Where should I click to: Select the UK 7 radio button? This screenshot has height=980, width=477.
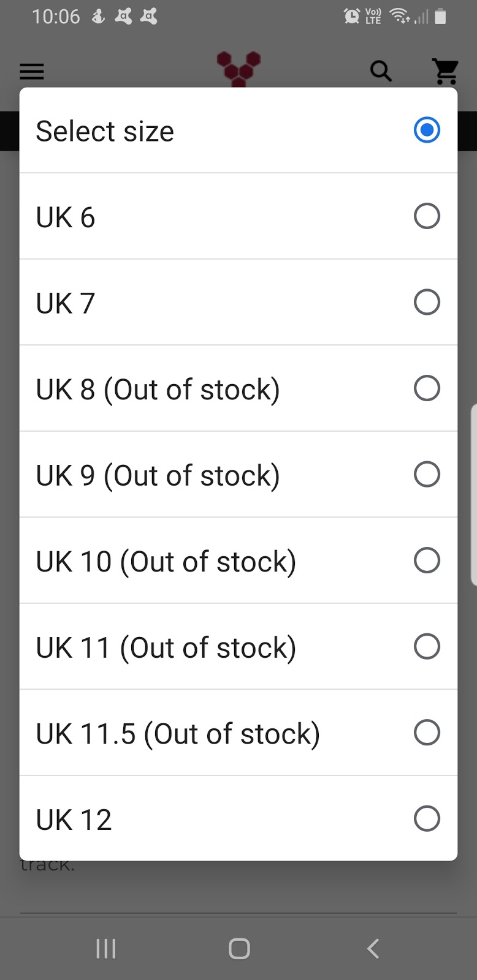[x=427, y=302]
